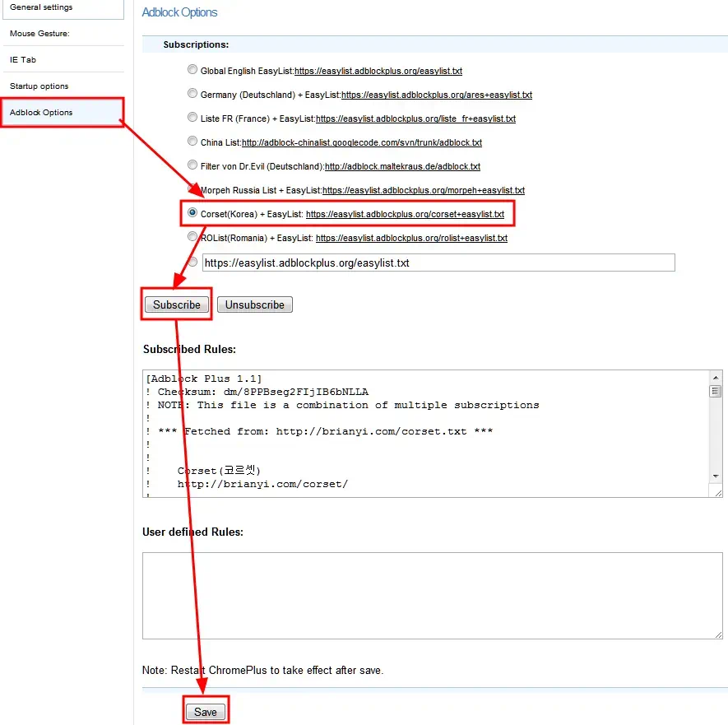Open Mouse Gesture settings

tap(39, 34)
